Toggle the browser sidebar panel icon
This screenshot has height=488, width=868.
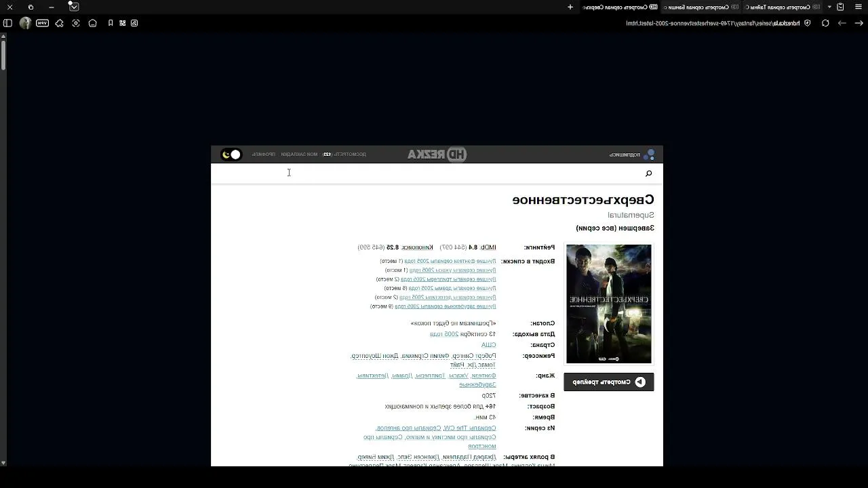pyautogui.click(x=7, y=23)
